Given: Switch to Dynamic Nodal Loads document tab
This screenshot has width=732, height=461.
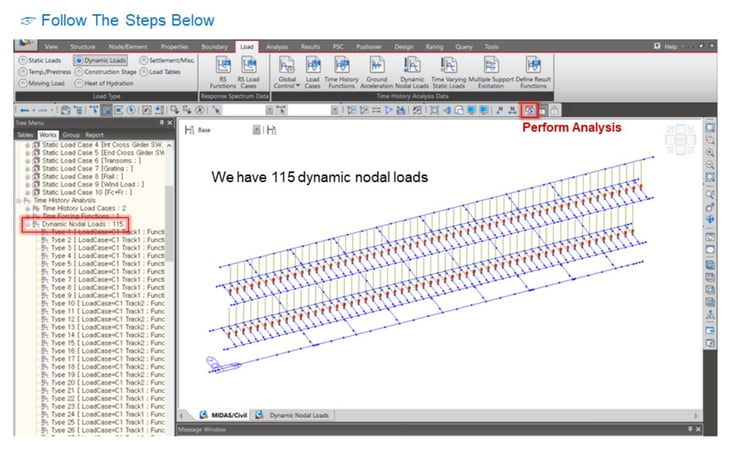Looking at the screenshot, I should click(298, 414).
